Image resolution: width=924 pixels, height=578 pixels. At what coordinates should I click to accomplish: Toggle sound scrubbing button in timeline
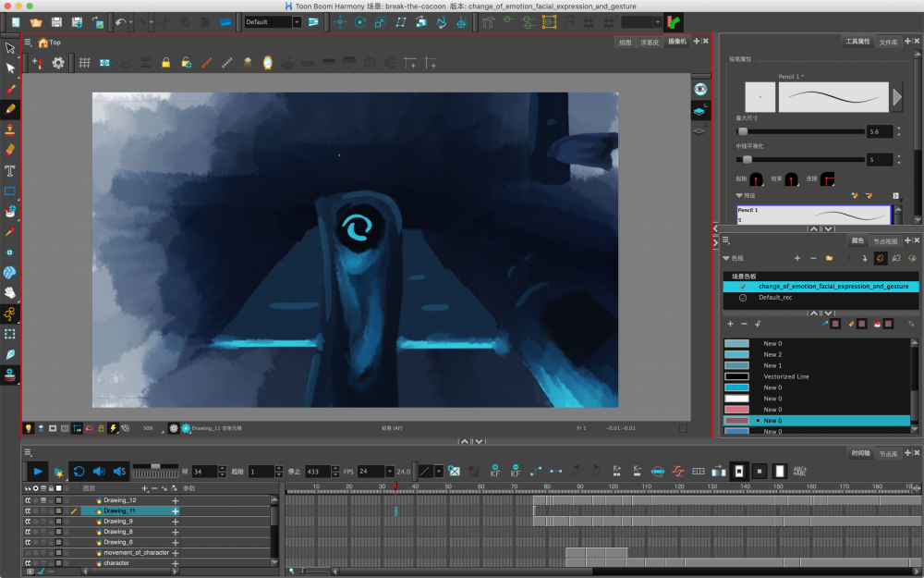coord(119,472)
